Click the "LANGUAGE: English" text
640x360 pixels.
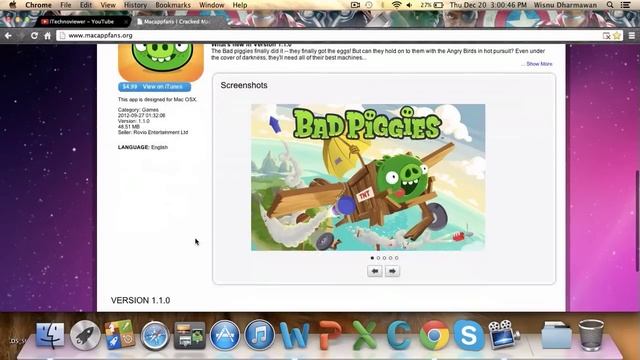click(142, 147)
